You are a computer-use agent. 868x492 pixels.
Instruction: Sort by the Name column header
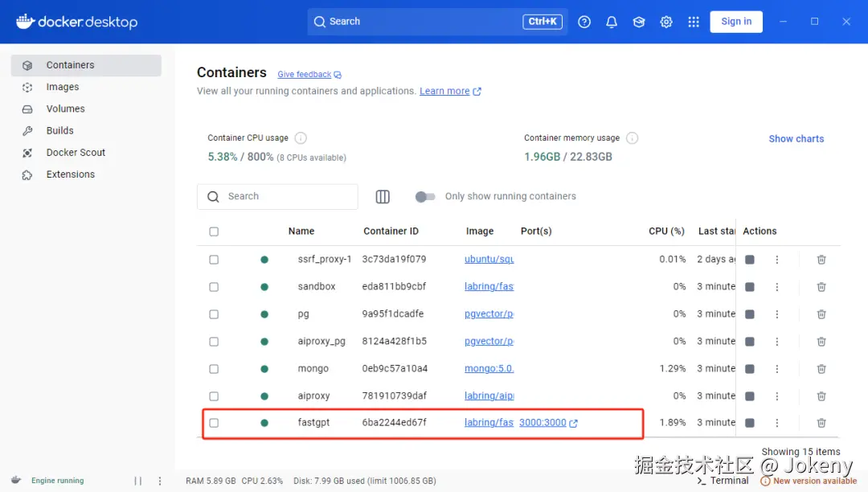(301, 232)
